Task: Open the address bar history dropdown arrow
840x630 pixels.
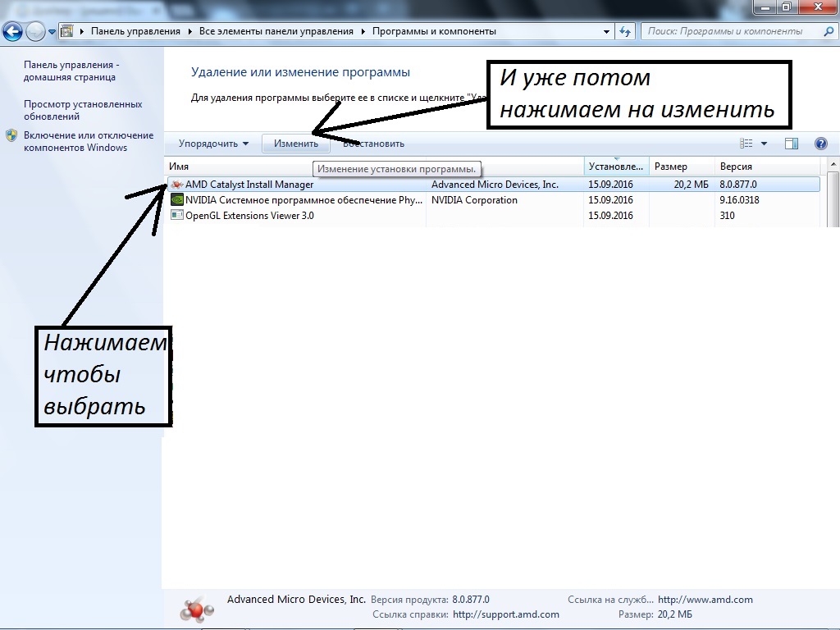Action: (x=607, y=32)
